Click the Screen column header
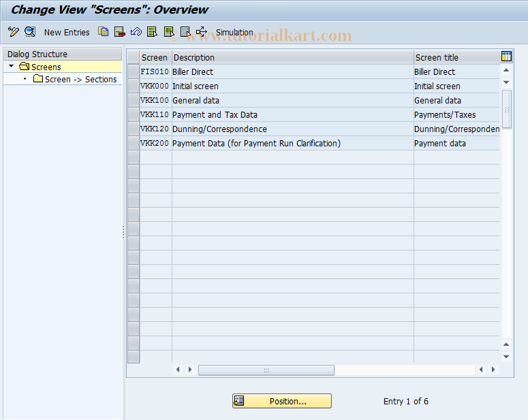 click(156, 58)
